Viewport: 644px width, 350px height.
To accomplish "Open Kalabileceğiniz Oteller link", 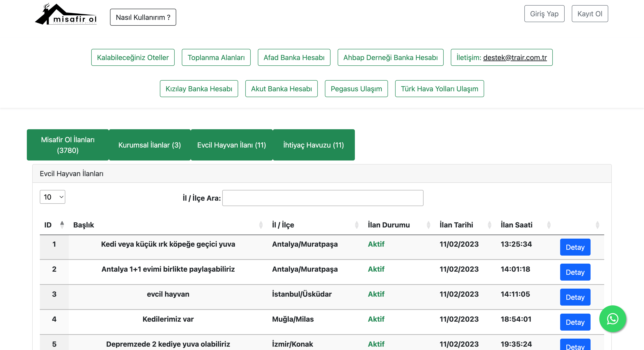I will (133, 57).
